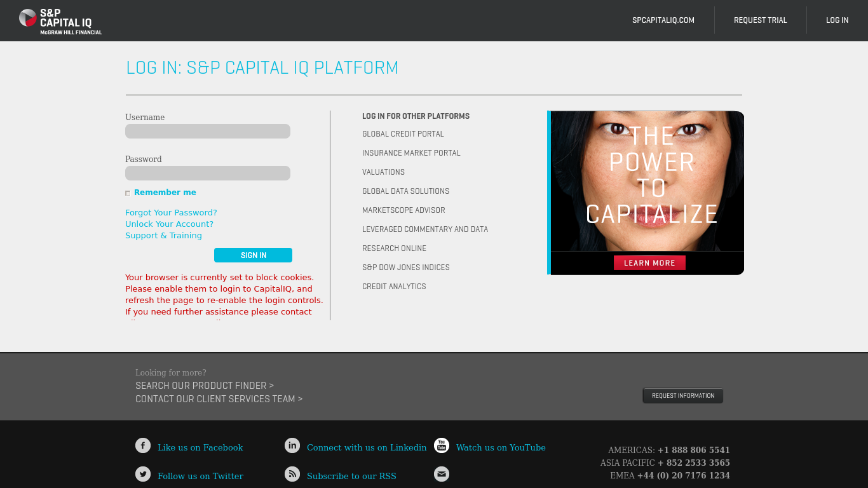Click the Log In for Other Platforms heading

pos(416,116)
